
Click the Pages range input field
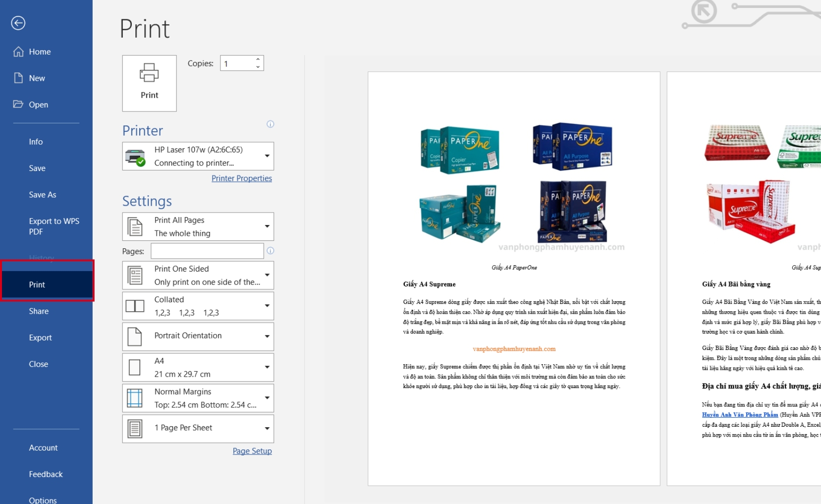[x=207, y=251]
